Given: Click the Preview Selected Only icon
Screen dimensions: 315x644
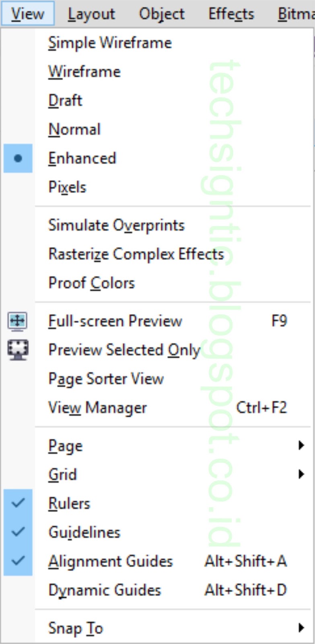Looking at the screenshot, I should click(18, 350).
